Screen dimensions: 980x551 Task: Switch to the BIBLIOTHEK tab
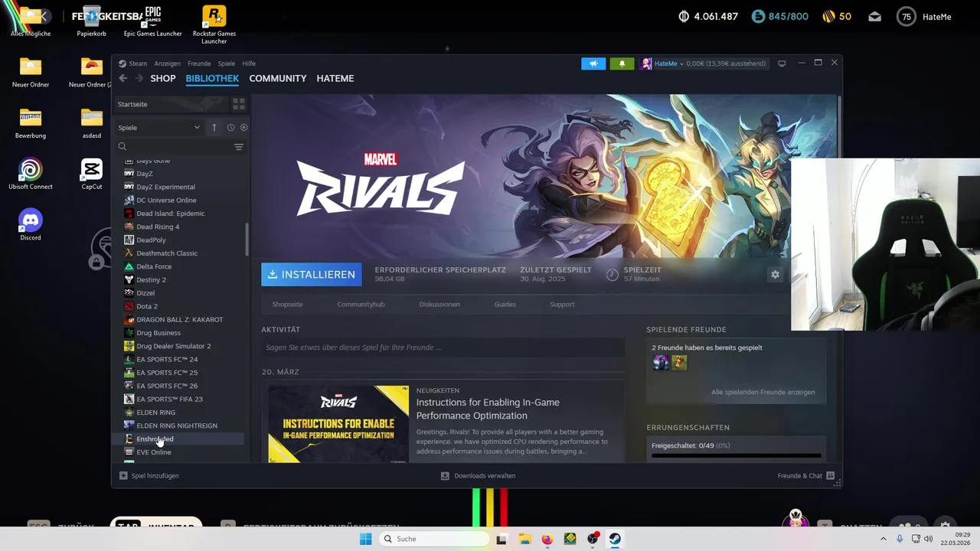pyautogui.click(x=212, y=78)
